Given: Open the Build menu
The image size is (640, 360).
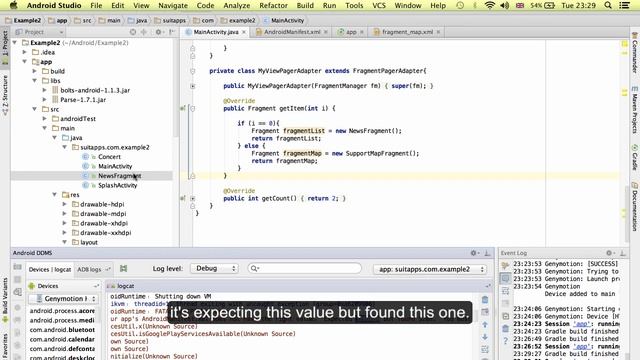Looking at the screenshot, I should click(305, 5).
